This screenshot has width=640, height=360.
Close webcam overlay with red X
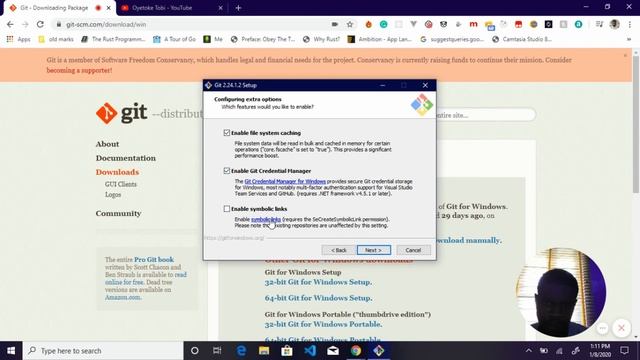[621, 328]
